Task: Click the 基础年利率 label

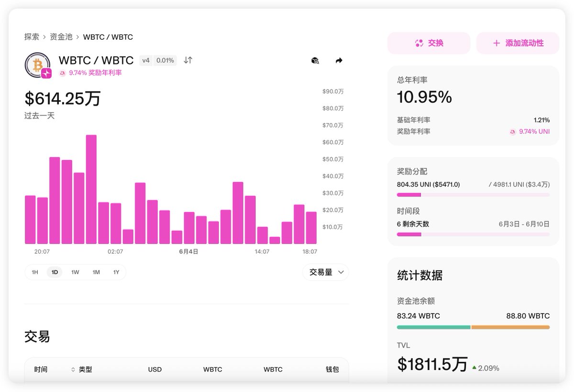Action: 414,120
